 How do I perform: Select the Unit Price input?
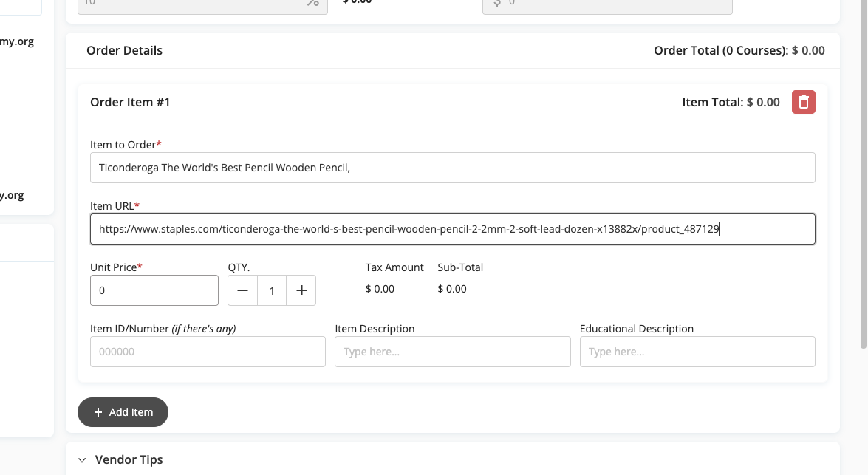(x=154, y=290)
